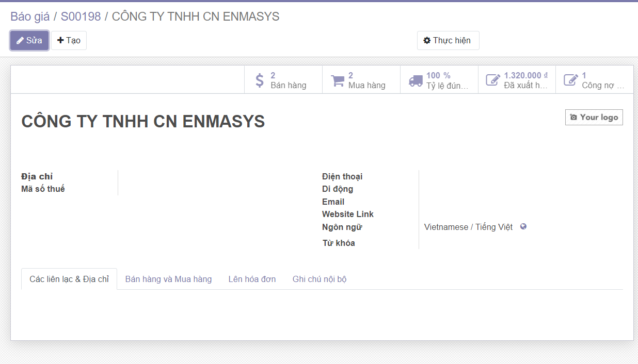638x364 pixels.
Task: Click the CÔNG TY TNHH CN ENMASYS heading
Action: coord(143,122)
